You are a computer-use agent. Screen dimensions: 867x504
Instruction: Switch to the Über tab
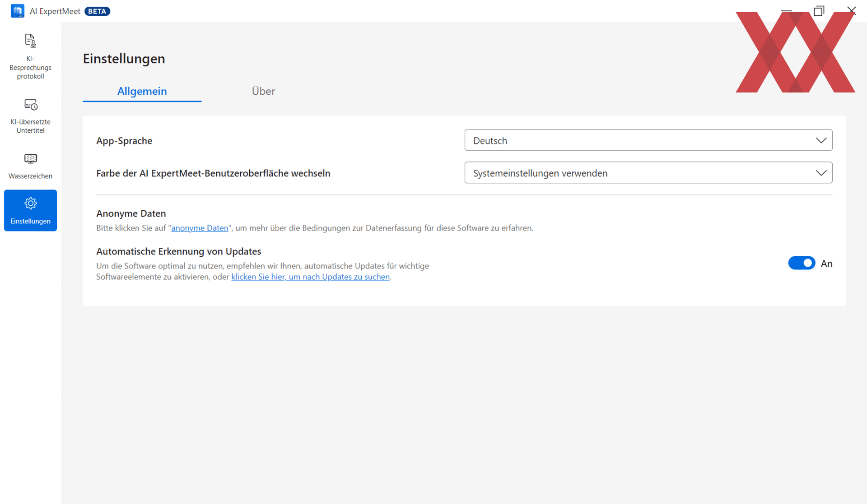tap(263, 91)
